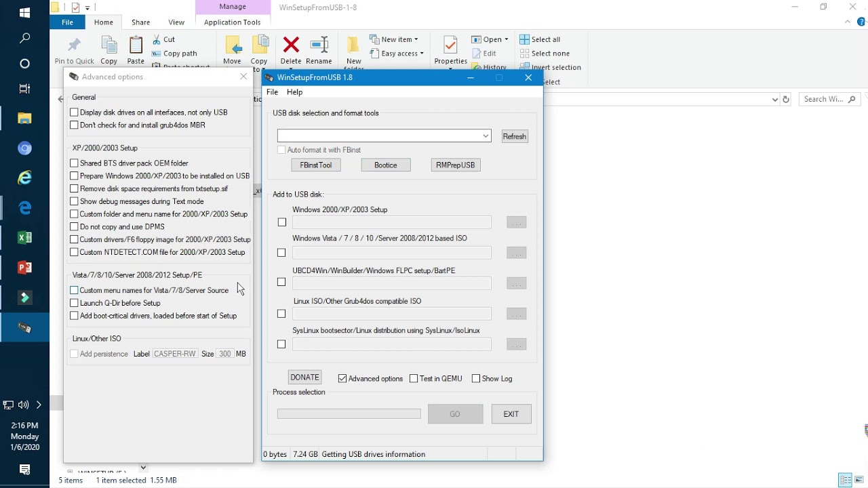Open Cortana circle icon on taskbar
868x488 pixels.
(24, 64)
